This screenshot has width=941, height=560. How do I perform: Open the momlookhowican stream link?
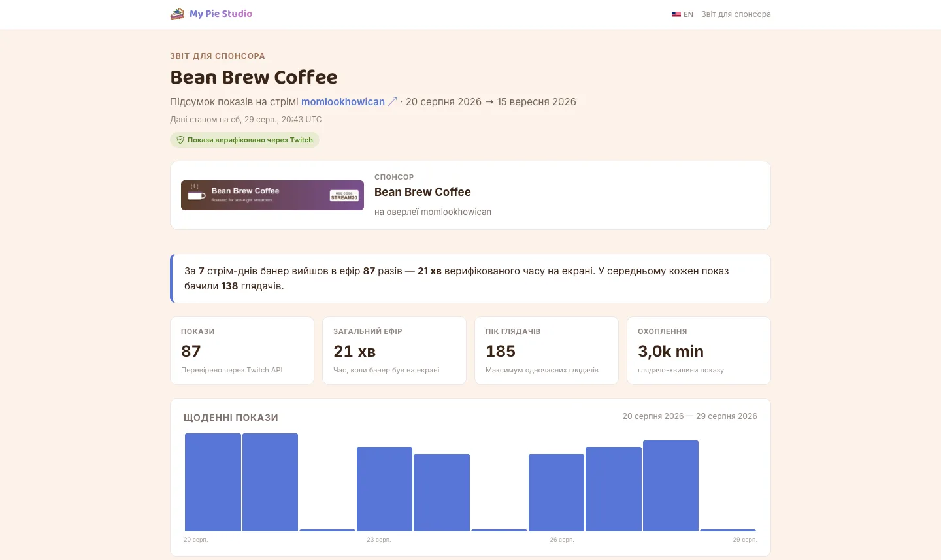pos(343,102)
